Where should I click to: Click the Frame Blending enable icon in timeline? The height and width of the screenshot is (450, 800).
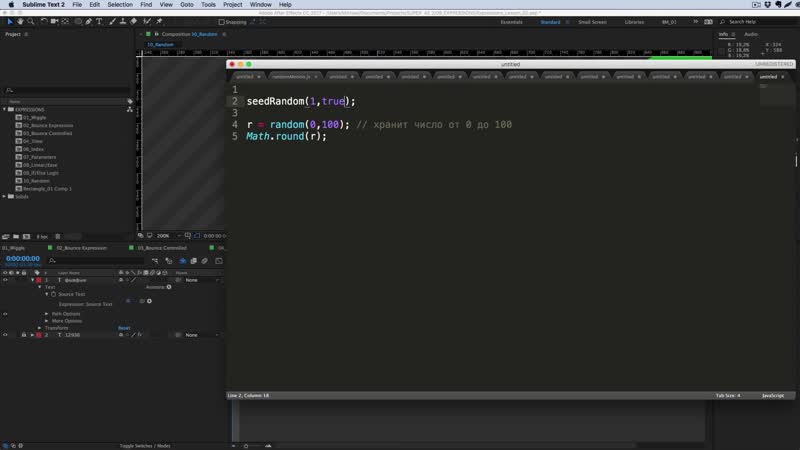tap(193, 261)
